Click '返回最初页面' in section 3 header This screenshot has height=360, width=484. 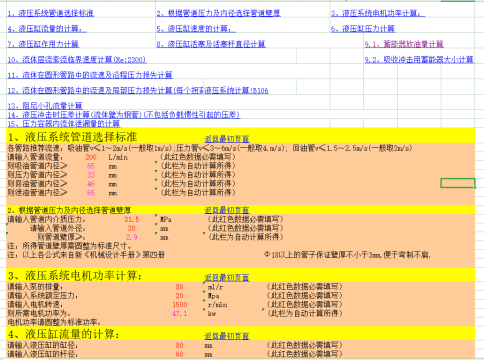[227, 277]
